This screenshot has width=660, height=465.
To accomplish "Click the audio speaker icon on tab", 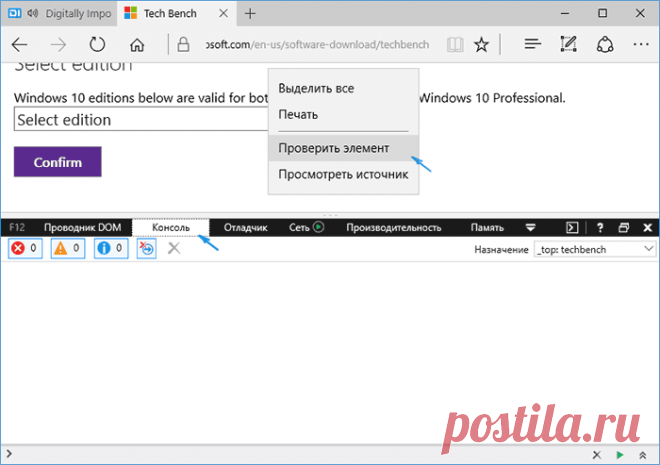I will [32, 13].
